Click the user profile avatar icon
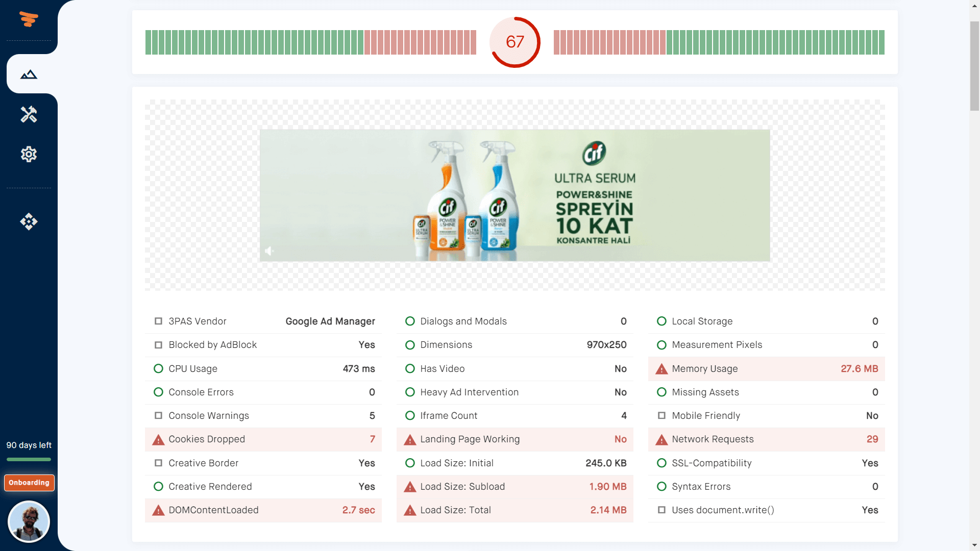This screenshot has height=551, width=980. click(28, 521)
